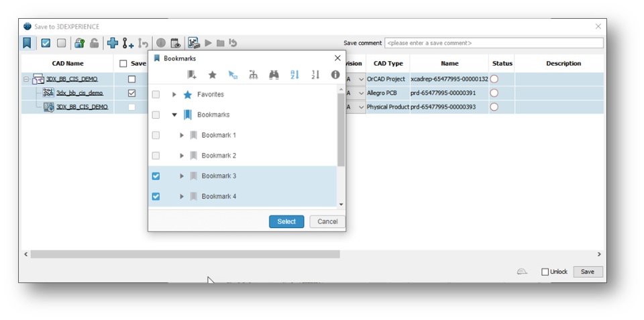644x320 pixels.
Task: Open revision dropdown for OrCAD Project row
Action: coord(361,79)
